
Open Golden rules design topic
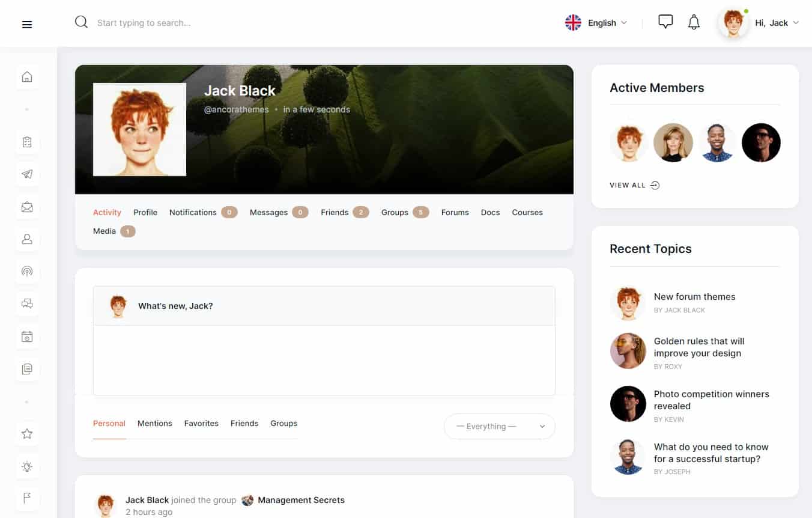tap(698, 347)
